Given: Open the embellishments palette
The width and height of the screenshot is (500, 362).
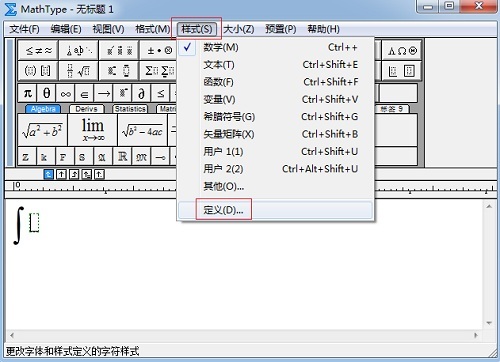Looking at the screenshot, I should tap(119, 50).
